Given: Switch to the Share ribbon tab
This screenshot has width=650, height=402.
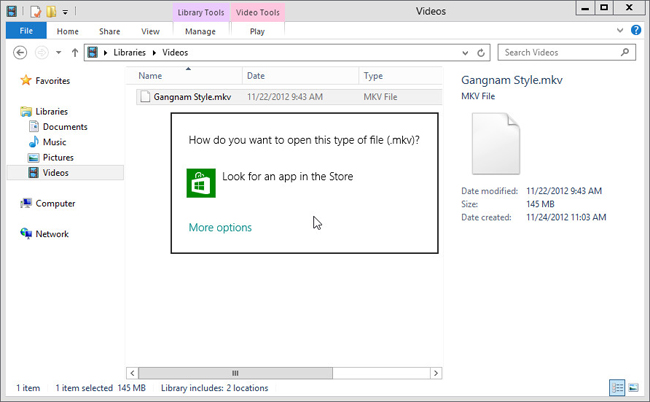Looking at the screenshot, I should tap(109, 31).
